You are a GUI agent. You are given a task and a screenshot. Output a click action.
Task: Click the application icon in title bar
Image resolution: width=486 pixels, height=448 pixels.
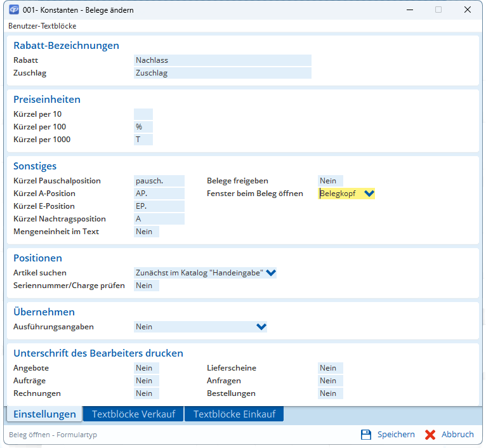point(13,10)
